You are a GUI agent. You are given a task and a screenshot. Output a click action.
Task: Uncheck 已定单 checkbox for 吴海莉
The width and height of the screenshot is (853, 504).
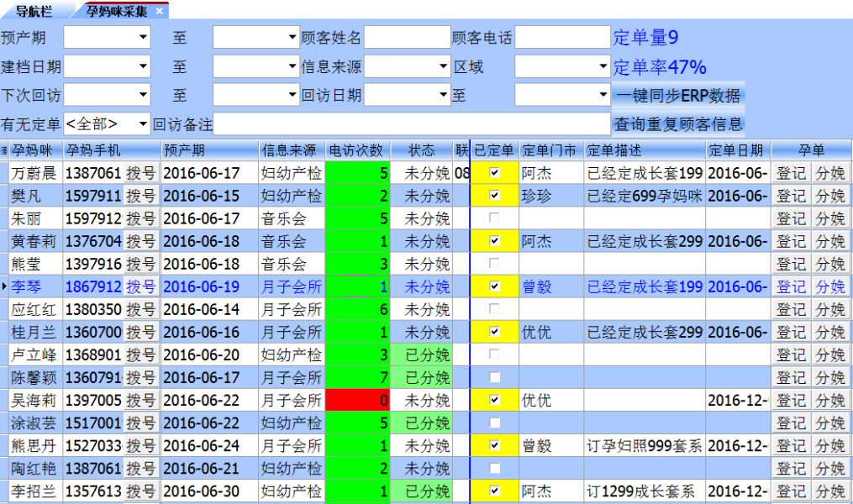tap(494, 400)
